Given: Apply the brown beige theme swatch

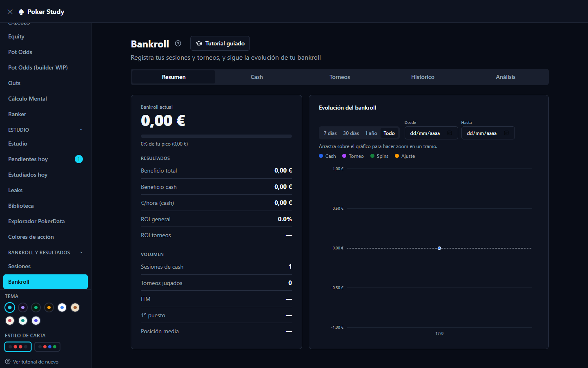Looking at the screenshot, I should click(x=75, y=307).
